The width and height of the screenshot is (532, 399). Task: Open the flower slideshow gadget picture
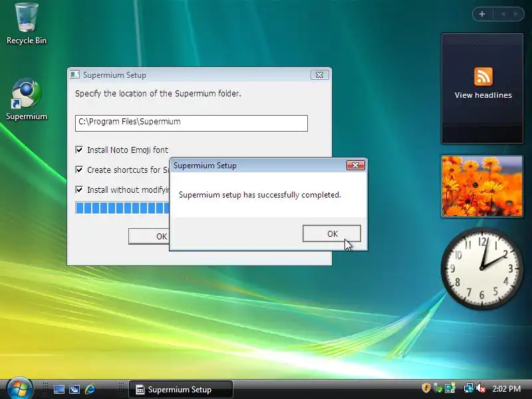click(481, 186)
